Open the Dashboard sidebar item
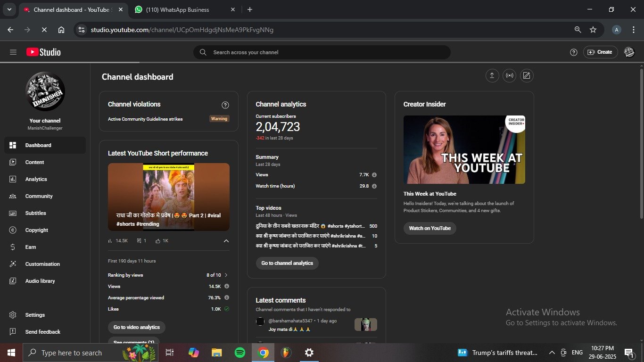 tap(45, 145)
